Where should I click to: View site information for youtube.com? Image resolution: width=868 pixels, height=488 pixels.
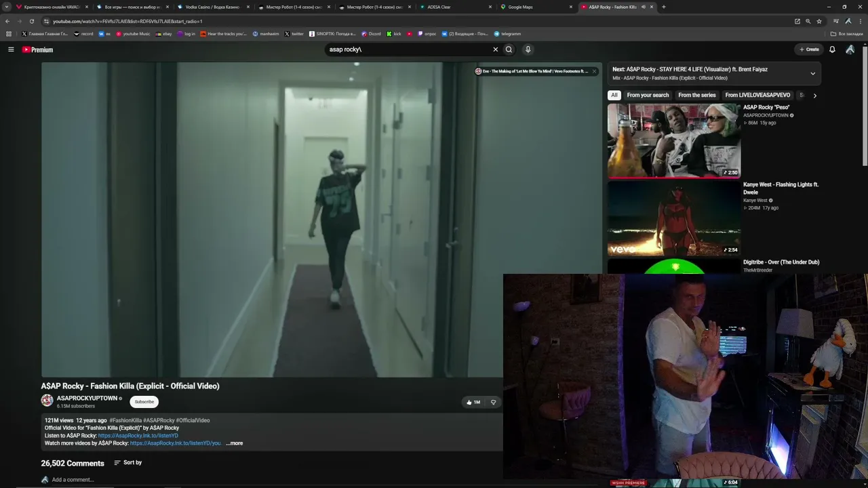[x=46, y=21]
